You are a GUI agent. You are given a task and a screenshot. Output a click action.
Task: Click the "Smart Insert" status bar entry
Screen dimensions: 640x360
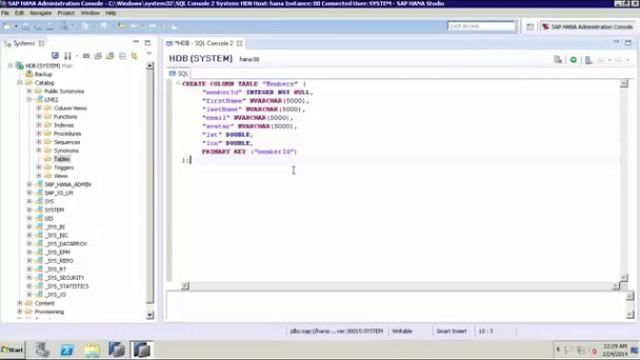(x=451, y=331)
